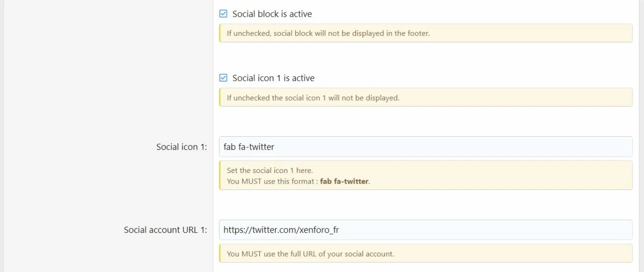Click the "Social icon 1:" field label
644x272 pixels.
(181, 147)
